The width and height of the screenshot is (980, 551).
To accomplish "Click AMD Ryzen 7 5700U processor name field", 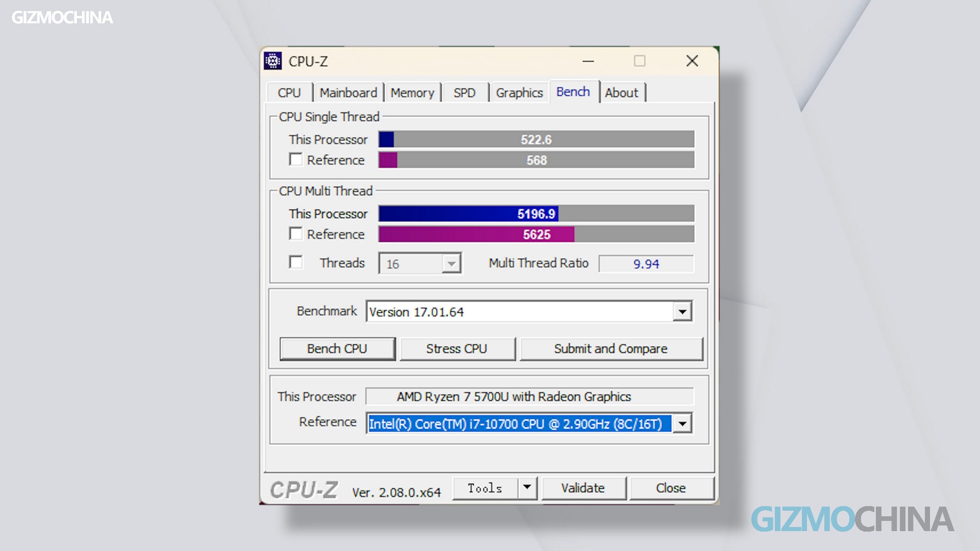I will point(529,396).
